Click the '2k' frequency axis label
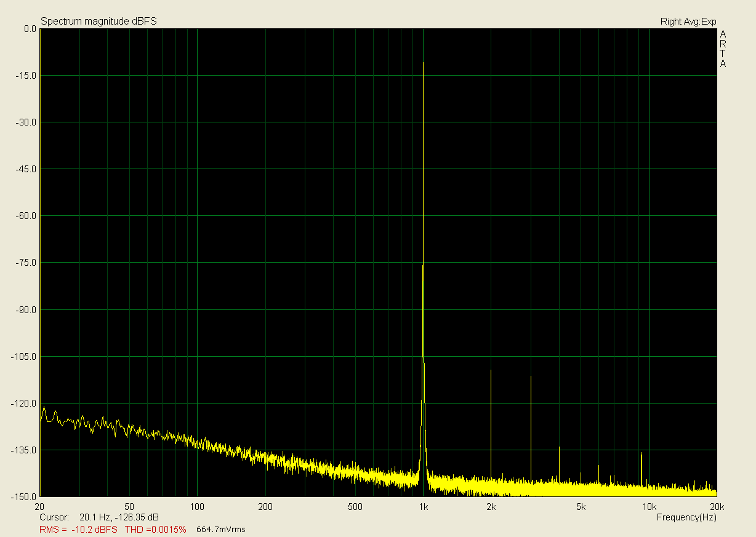Screen dimensions: 756x537 (x=491, y=507)
